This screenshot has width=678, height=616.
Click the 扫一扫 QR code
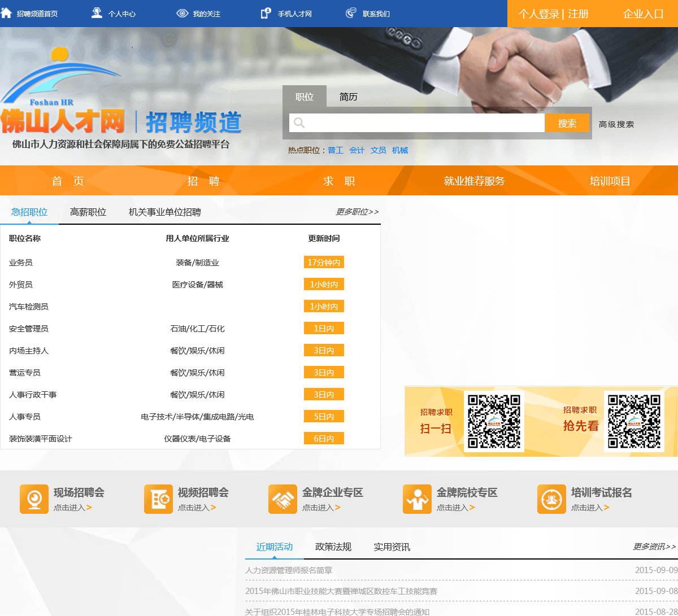click(494, 421)
